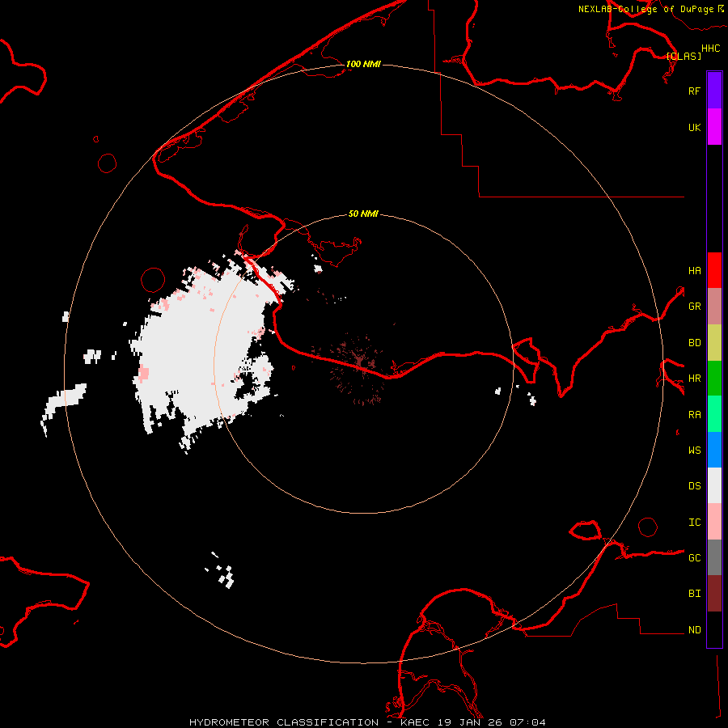This screenshot has height=728, width=728.
Task: Click the UK legend label
Action: pos(694,127)
